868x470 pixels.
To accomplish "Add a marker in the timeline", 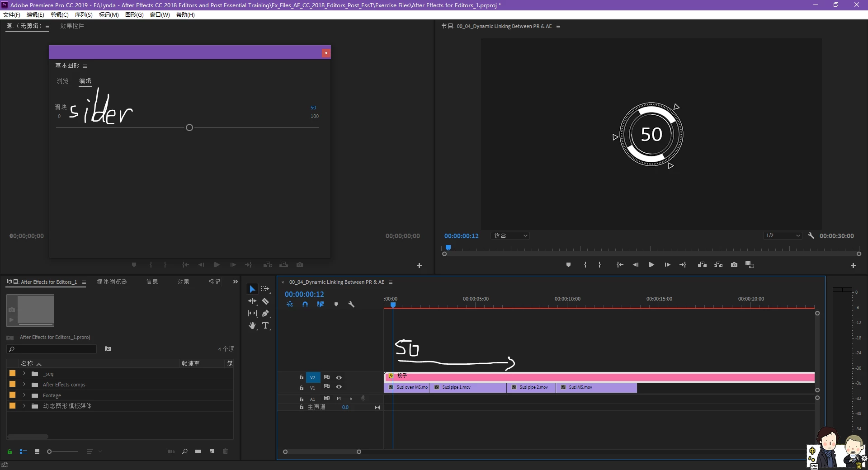I will [x=336, y=305].
